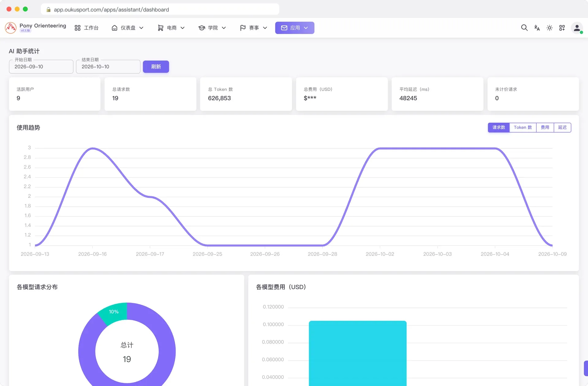The width and height of the screenshot is (588, 386).
Task: Click the 应用 envelope icon
Action: pyautogui.click(x=284, y=28)
